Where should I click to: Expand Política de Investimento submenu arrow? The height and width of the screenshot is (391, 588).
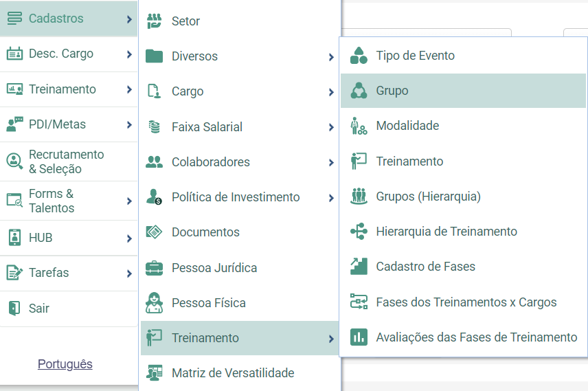(x=331, y=198)
